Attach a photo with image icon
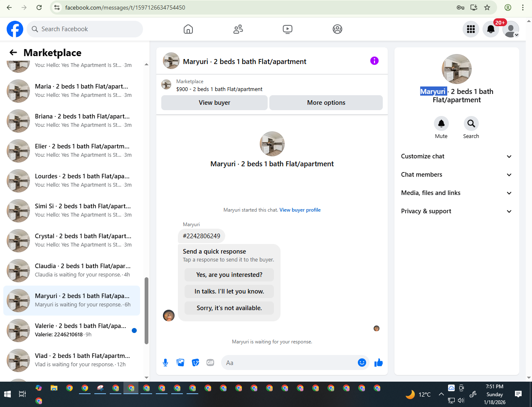 point(180,363)
